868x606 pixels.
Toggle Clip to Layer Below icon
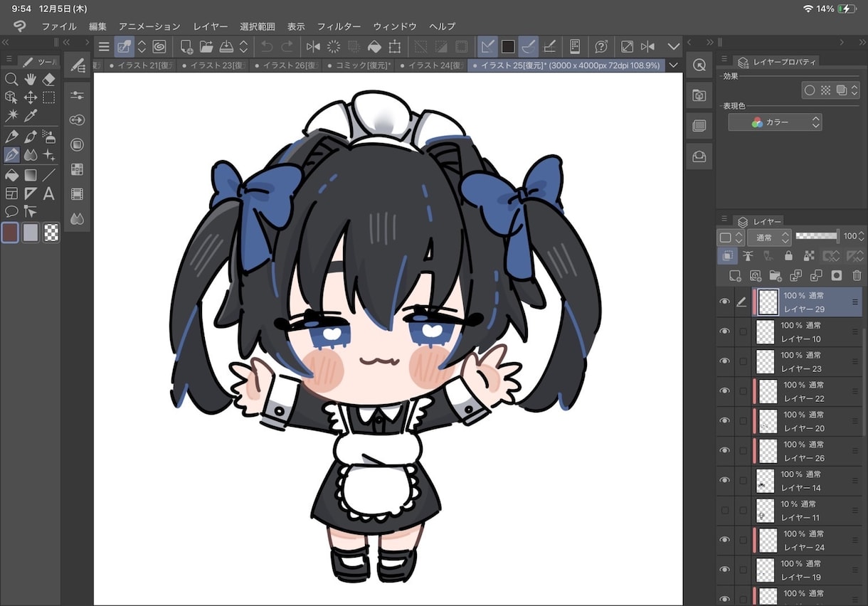coord(726,256)
